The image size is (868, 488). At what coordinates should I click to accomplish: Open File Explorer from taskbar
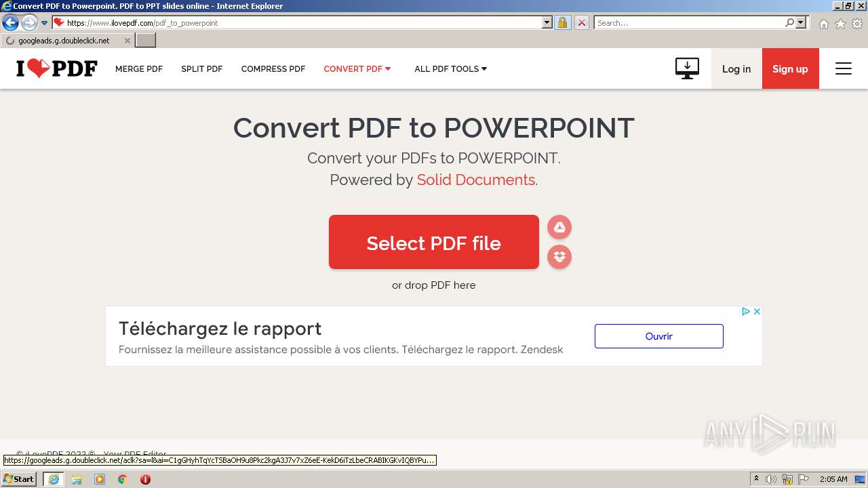(x=77, y=479)
